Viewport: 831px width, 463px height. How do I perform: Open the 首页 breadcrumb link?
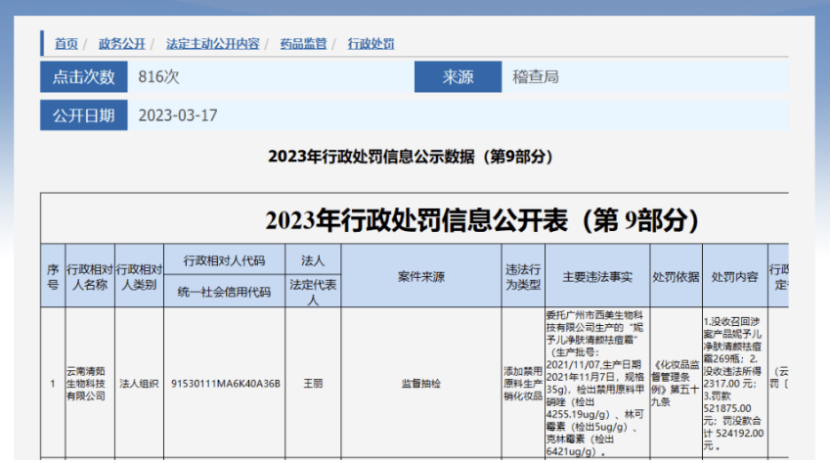click(66, 44)
